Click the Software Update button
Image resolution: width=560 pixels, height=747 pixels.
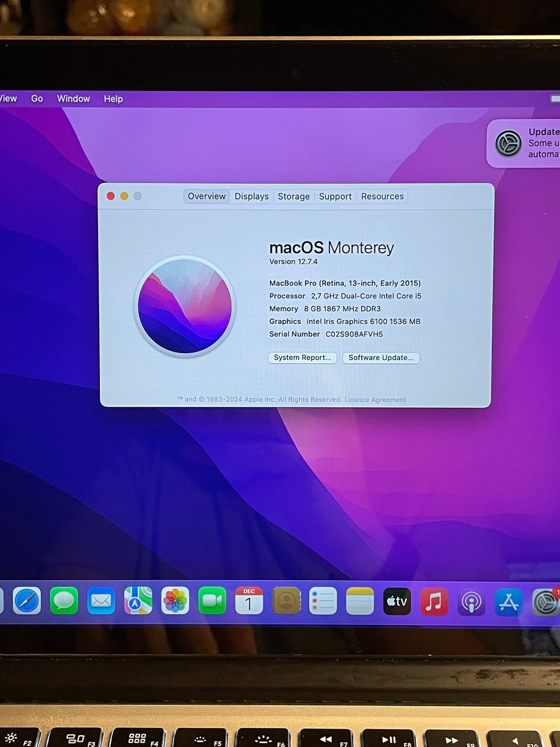[380, 358]
